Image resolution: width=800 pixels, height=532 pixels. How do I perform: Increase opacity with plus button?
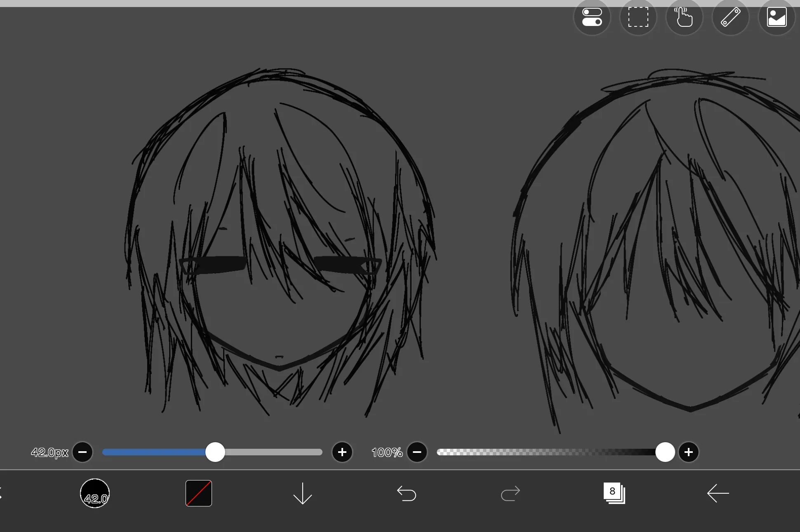click(x=689, y=452)
